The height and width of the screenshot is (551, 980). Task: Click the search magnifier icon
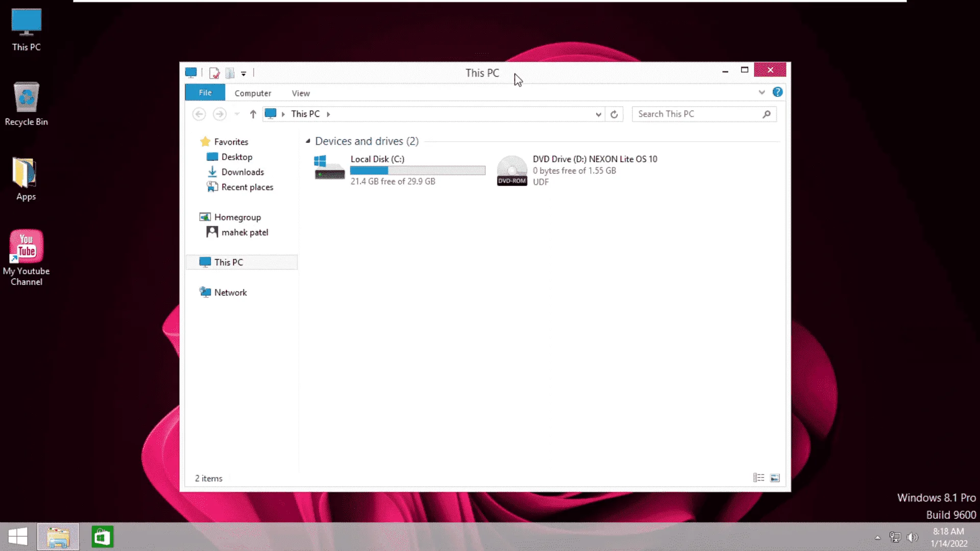point(766,114)
